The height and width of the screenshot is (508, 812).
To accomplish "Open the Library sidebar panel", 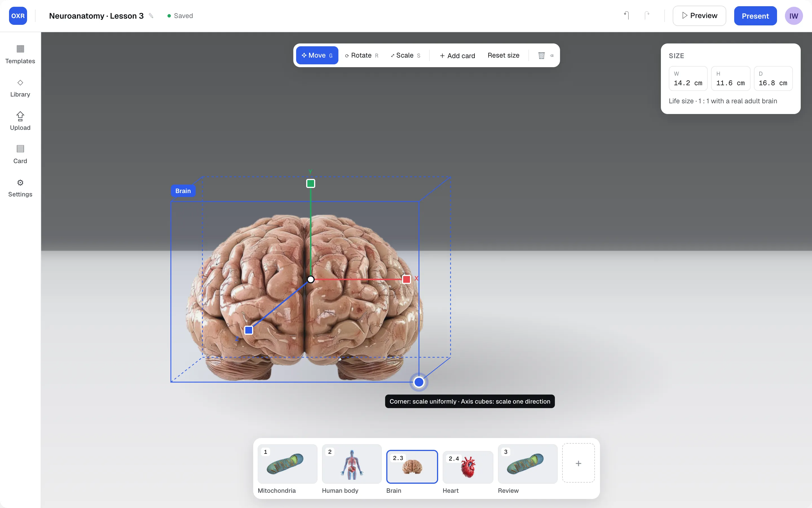I will click(20, 88).
